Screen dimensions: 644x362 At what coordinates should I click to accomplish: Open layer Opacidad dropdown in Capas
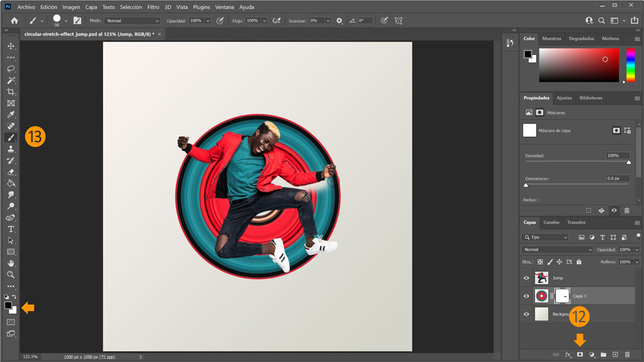[637, 249]
